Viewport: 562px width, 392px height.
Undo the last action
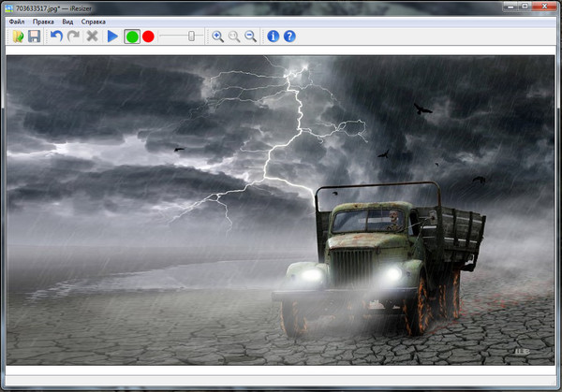point(56,36)
